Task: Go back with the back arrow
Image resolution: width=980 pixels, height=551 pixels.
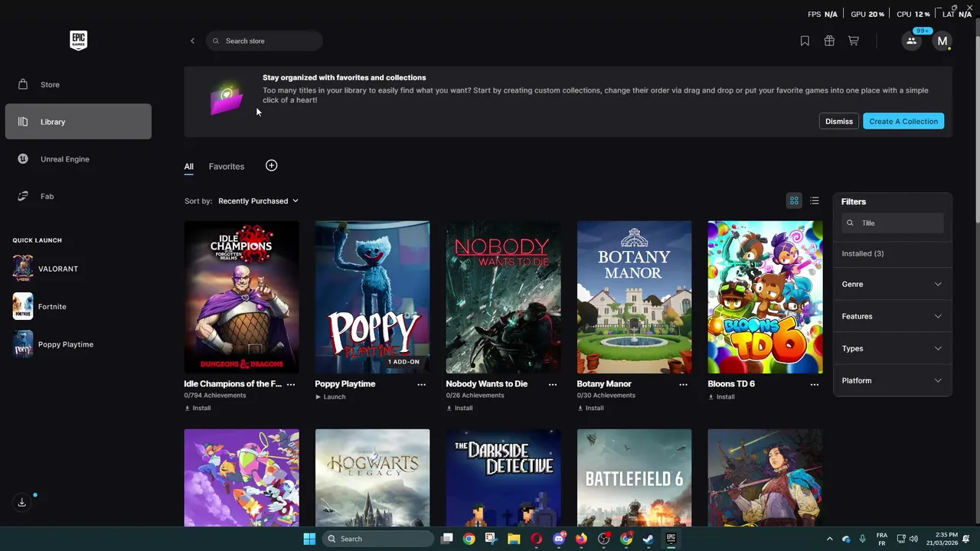Action: [x=192, y=41]
